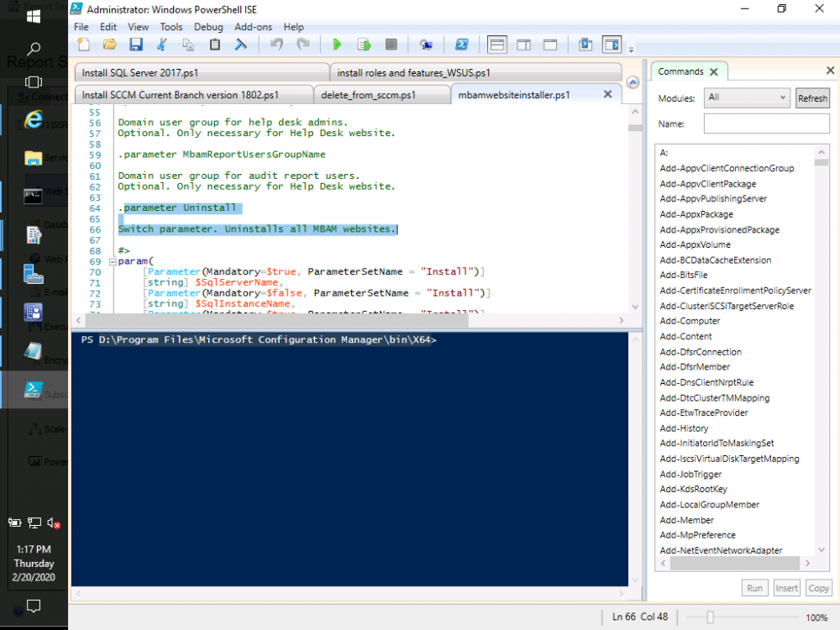Click the zoom slider handle in status bar

point(710,617)
